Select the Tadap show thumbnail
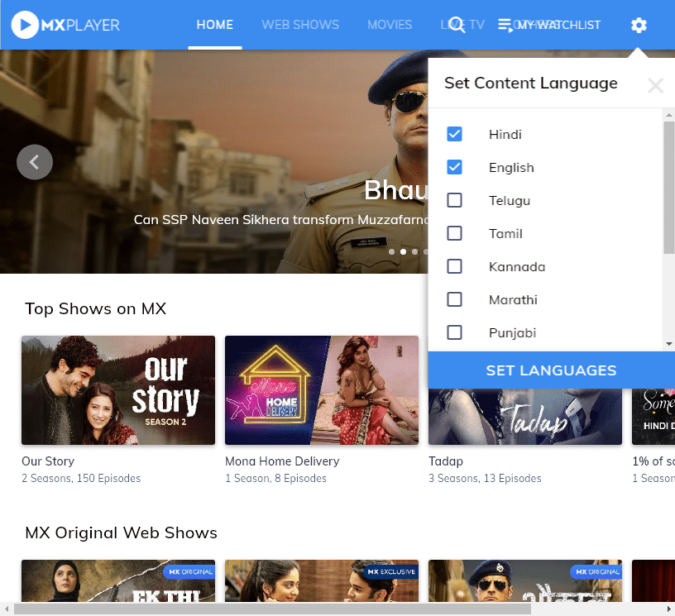The width and height of the screenshot is (675, 616). (x=525, y=417)
